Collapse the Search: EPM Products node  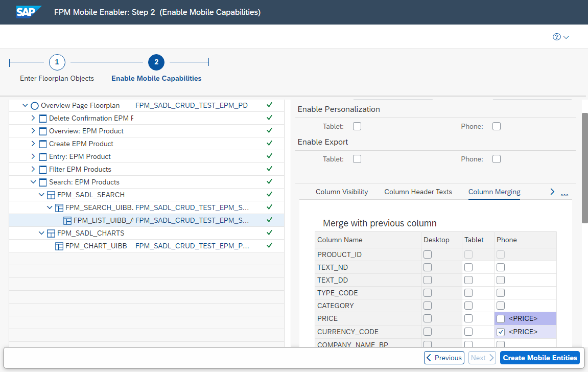pyautogui.click(x=33, y=182)
